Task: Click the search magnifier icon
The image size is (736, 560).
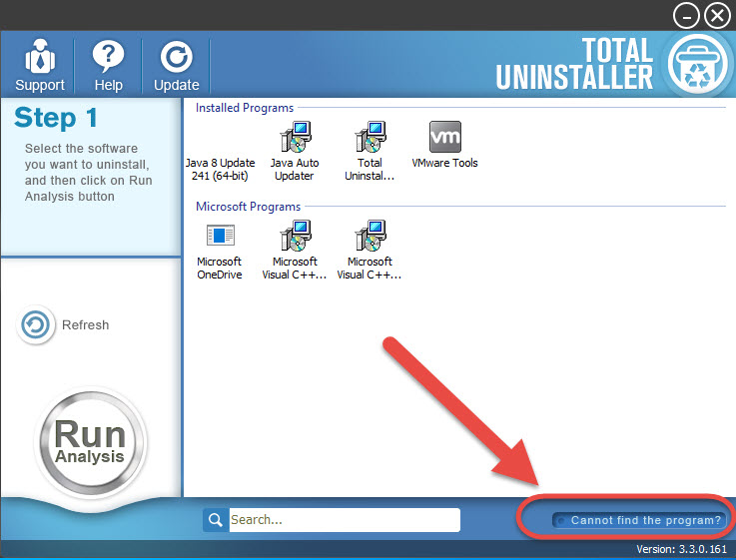Action: point(216,520)
